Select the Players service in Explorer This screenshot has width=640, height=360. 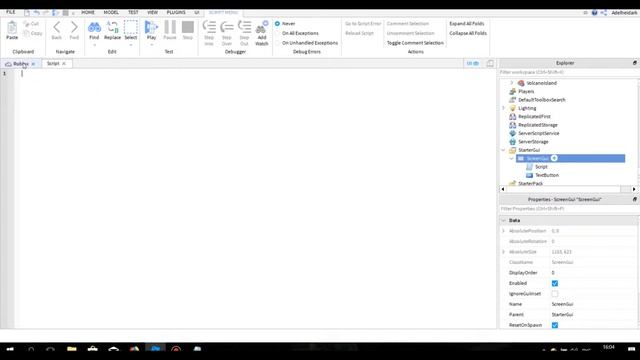526,91
